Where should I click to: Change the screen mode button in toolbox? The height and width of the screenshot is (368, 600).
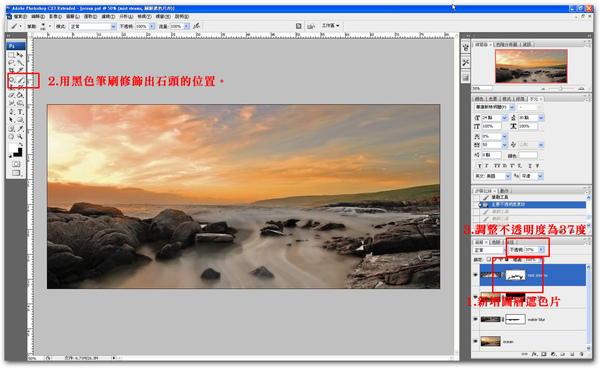(16, 173)
